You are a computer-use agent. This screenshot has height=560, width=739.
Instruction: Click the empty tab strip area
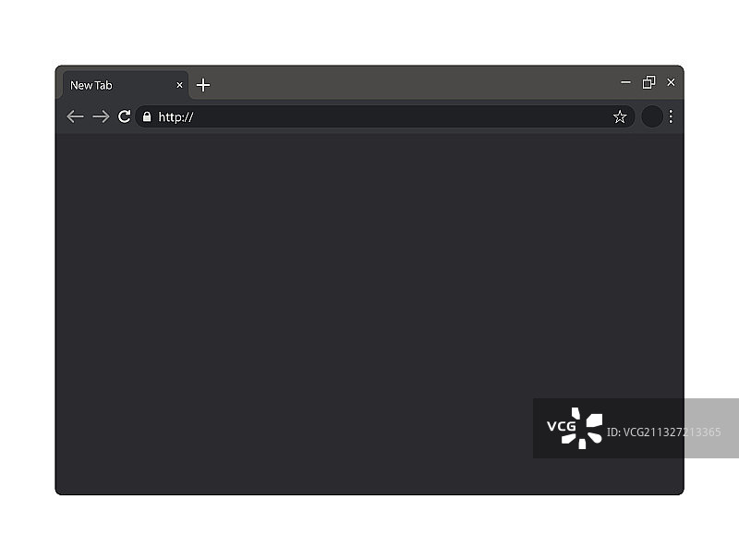coord(415,82)
